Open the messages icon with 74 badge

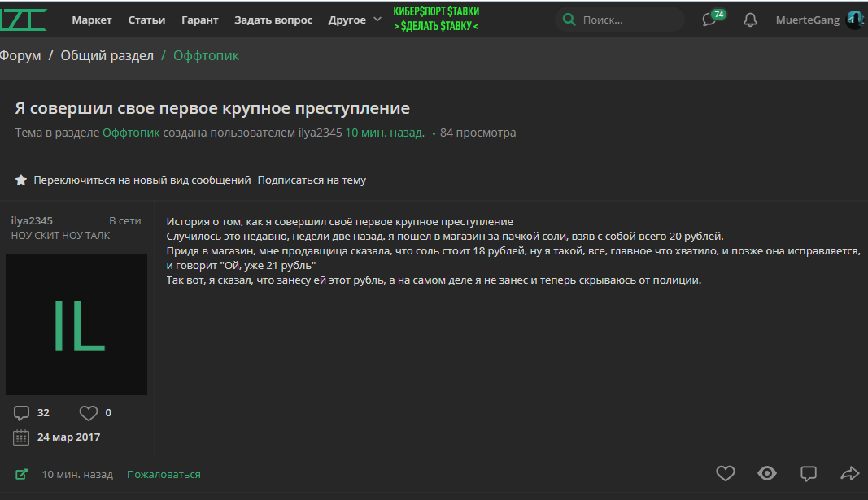click(710, 20)
